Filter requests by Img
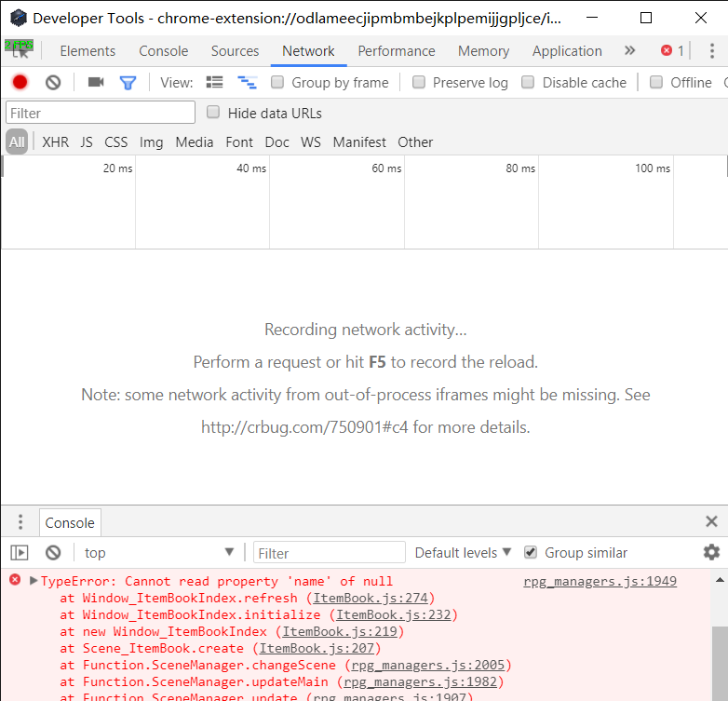The height and width of the screenshot is (701, 728). click(152, 142)
